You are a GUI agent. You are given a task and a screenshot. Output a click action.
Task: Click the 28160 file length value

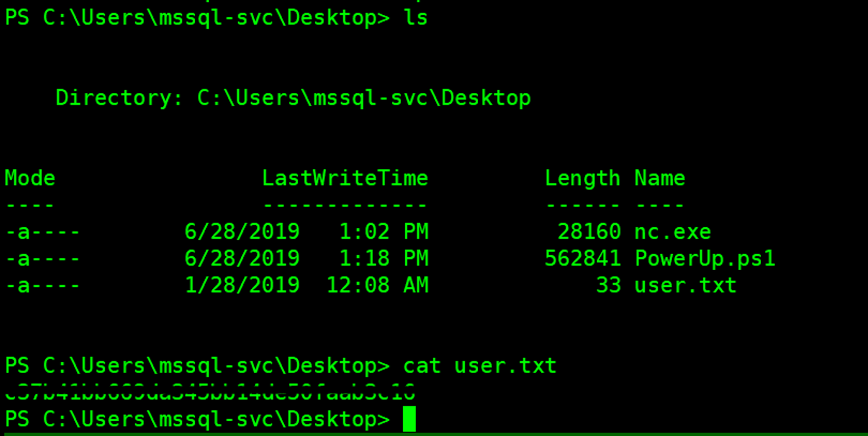pyautogui.click(x=589, y=232)
